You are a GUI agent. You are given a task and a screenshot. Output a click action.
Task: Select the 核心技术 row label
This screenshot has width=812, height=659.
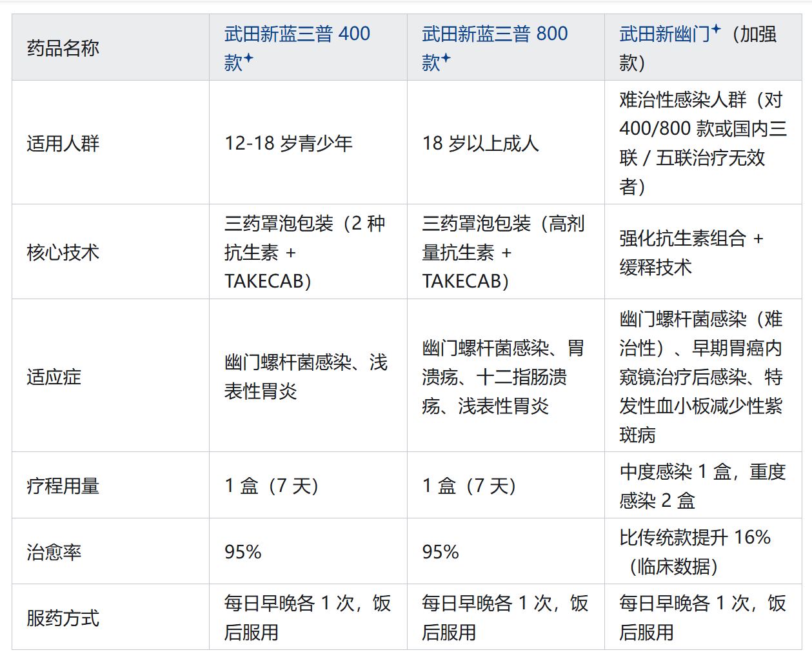[x=63, y=252]
